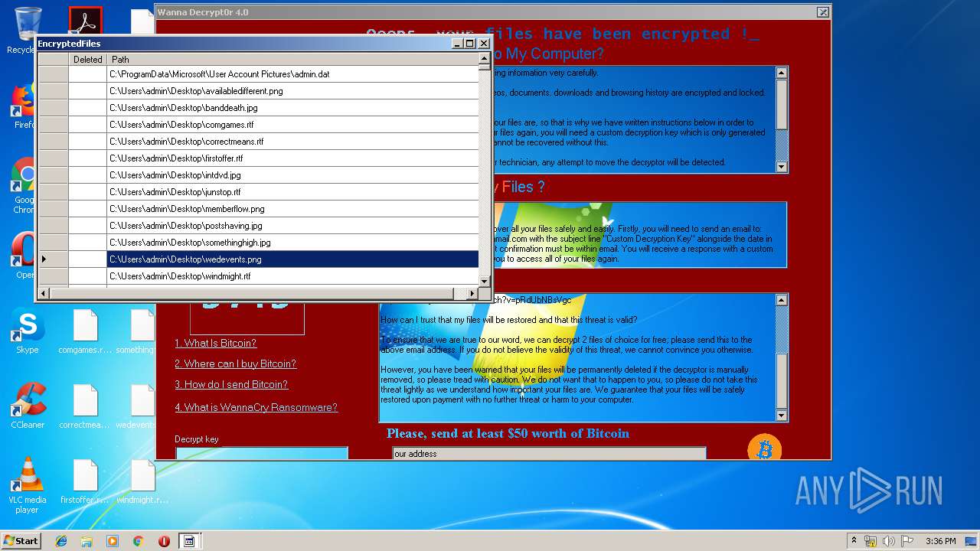980x551 pixels.
Task: Open the volume control tray icon
Action: pos(889,541)
